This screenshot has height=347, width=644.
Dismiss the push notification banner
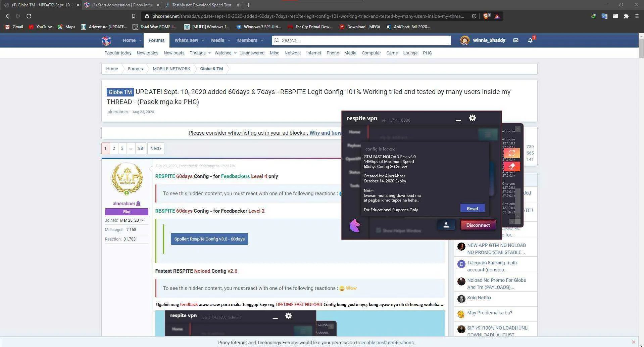point(633,342)
